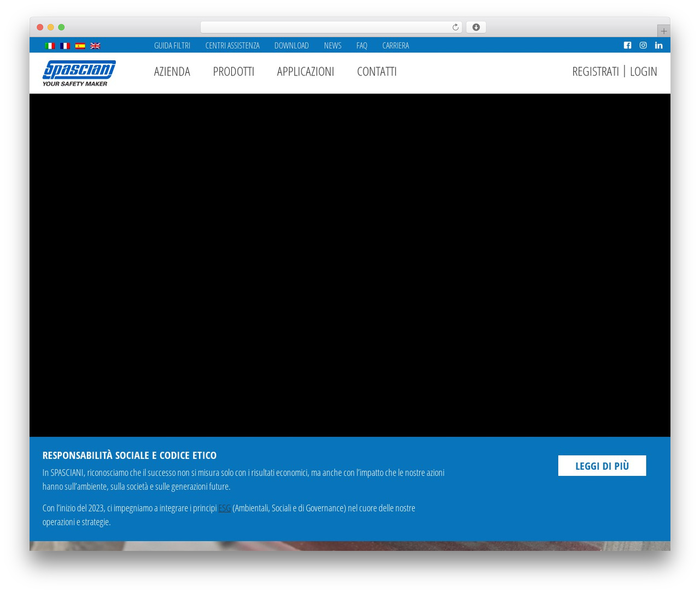Viewport: 700px width, 593px height.
Task: Click the browser downloads arrow icon
Action: (x=476, y=27)
